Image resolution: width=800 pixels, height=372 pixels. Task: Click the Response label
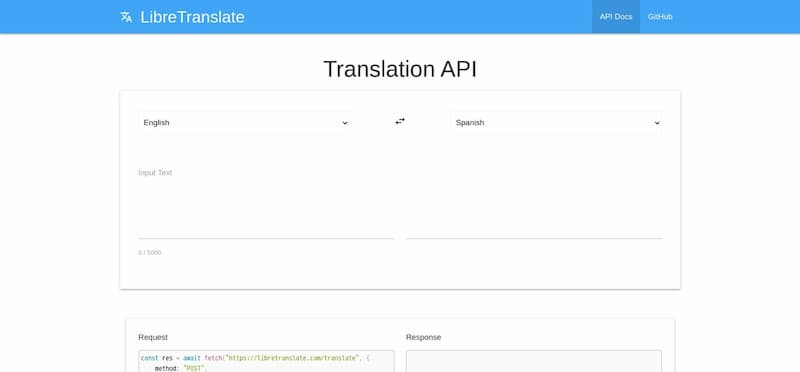[423, 337]
